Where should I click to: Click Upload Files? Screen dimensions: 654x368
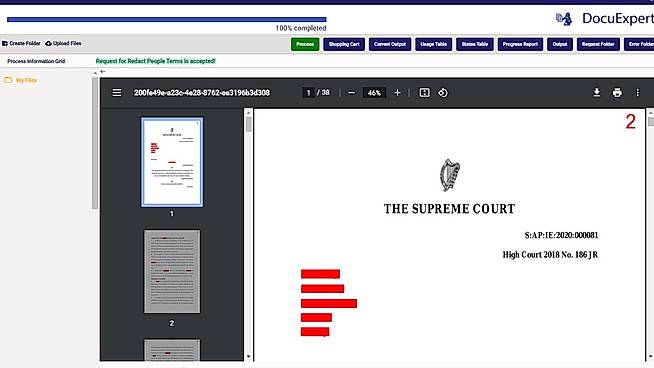click(63, 43)
